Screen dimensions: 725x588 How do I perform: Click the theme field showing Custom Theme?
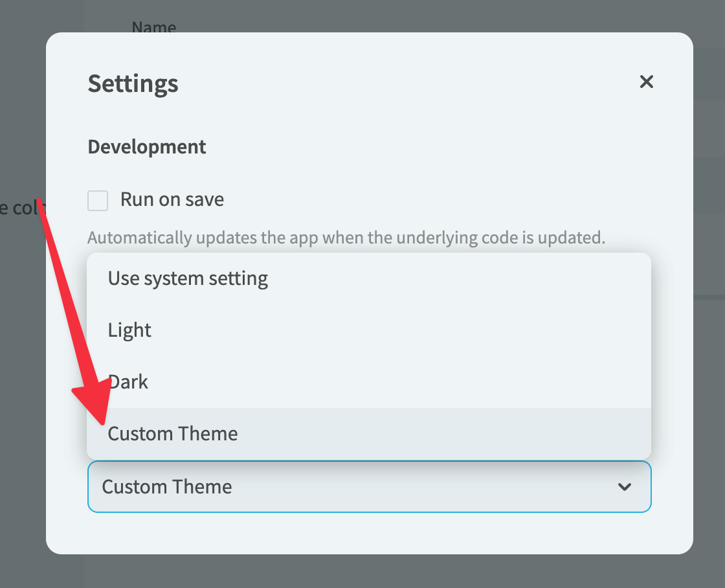(x=369, y=486)
